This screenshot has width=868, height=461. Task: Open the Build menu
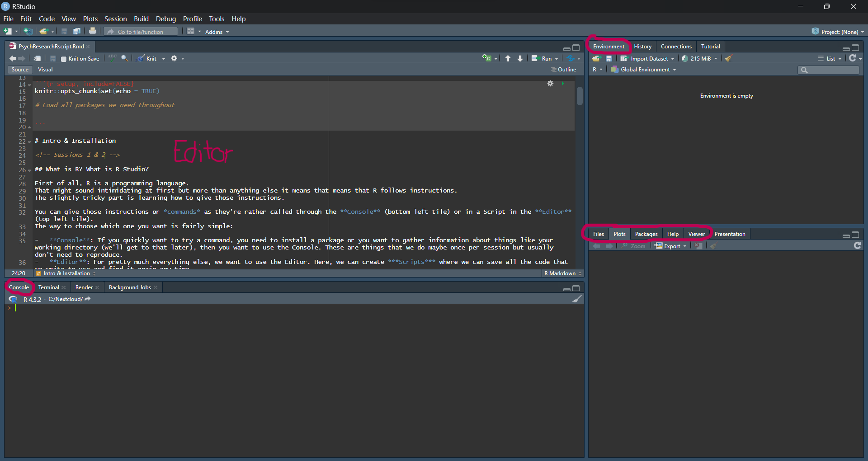[141, 19]
